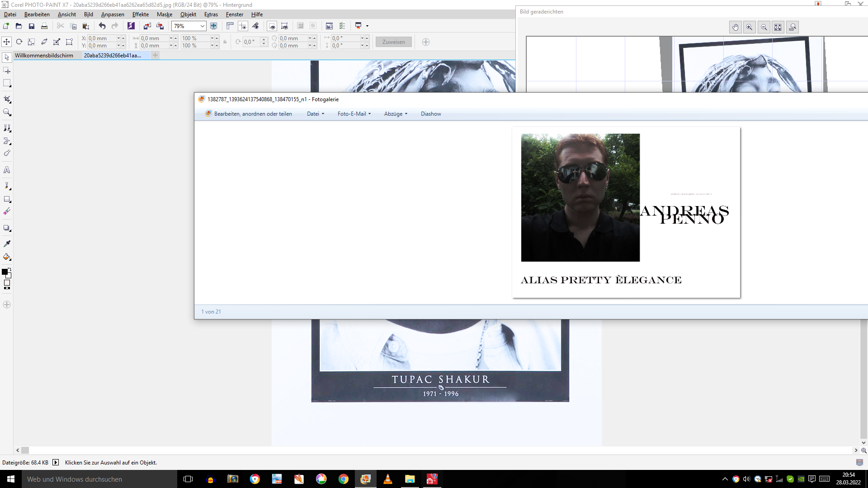Open dropdown of Y position field
This screenshot has height=488, width=868.
coord(119,46)
